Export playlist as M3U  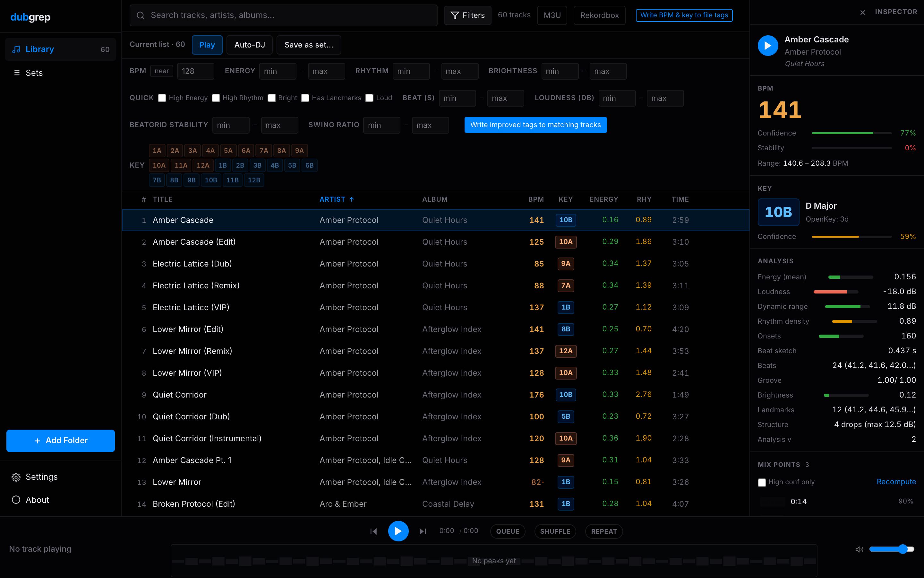point(552,15)
